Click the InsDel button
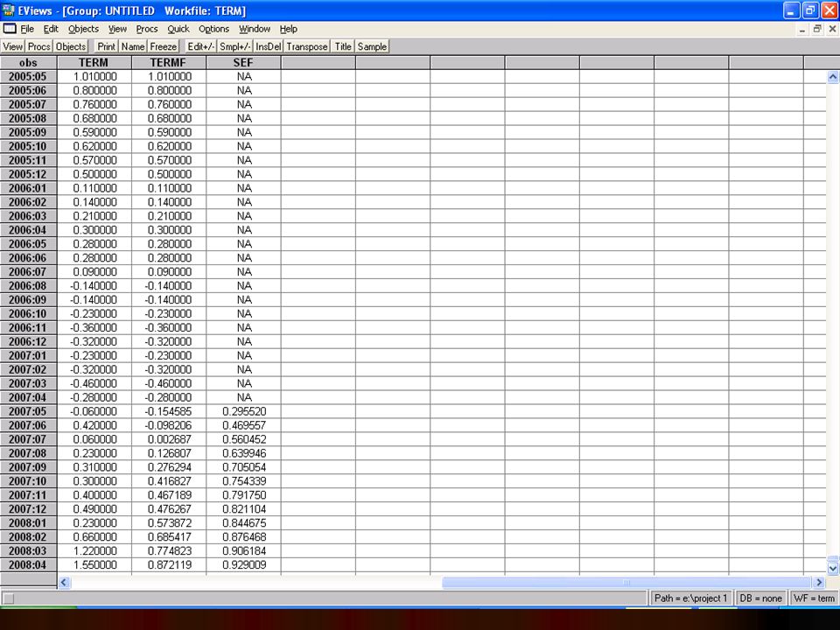Image resolution: width=840 pixels, height=630 pixels. [x=269, y=46]
